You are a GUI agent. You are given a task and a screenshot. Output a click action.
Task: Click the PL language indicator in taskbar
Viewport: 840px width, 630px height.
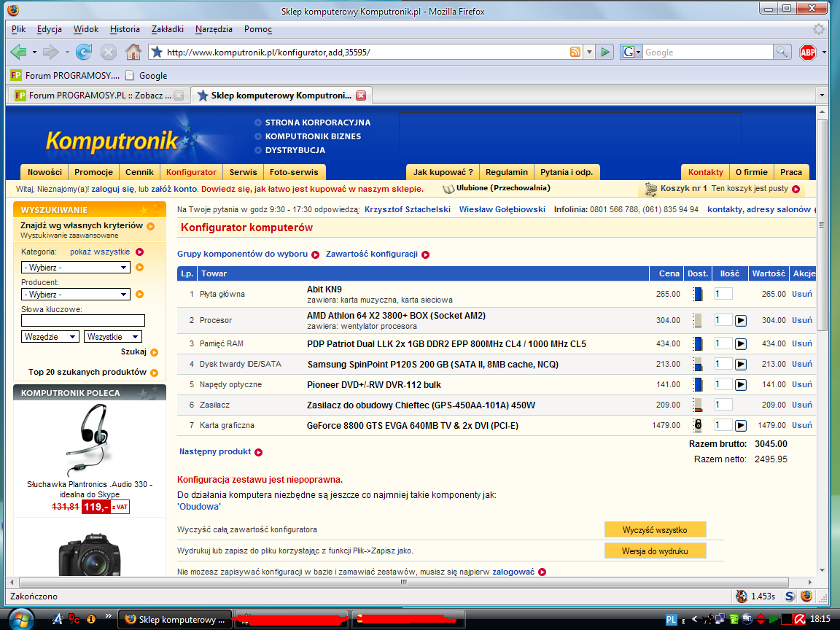[672, 620]
